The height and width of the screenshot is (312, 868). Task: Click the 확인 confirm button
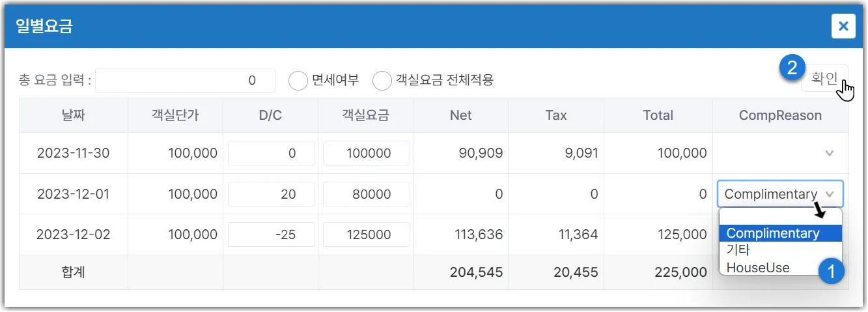[x=824, y=79]
